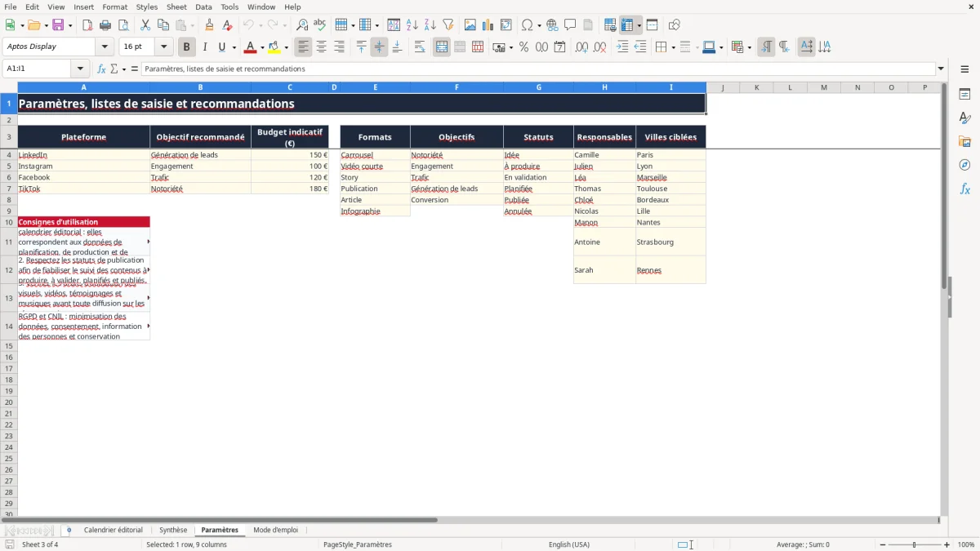Screen dimensions: 980x551
Task: Open the Function Wizard next to the Name Box
Action: tap(101, 69)
